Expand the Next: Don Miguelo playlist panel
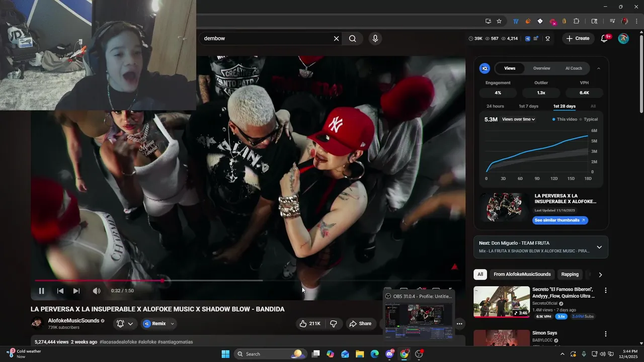Image resolution: width=644 pixels, height=362 pixels. click(599, 247)
